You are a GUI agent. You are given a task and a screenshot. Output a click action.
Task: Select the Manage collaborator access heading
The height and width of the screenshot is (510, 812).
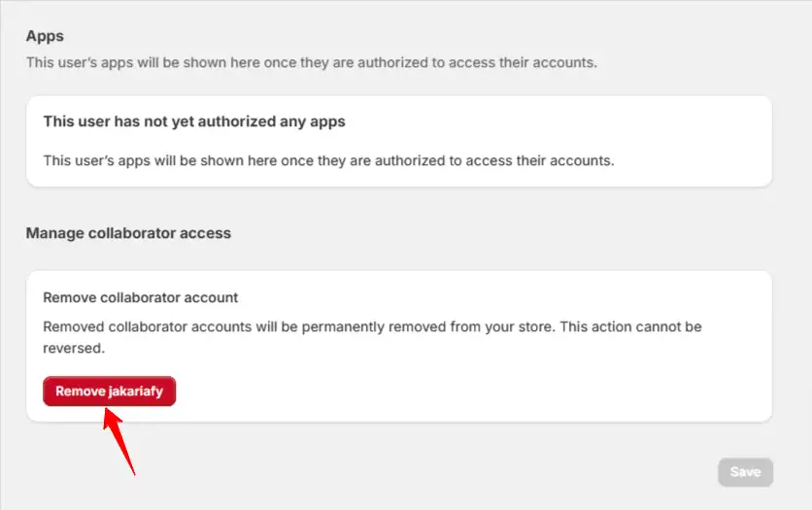click(x=128, y=233)
